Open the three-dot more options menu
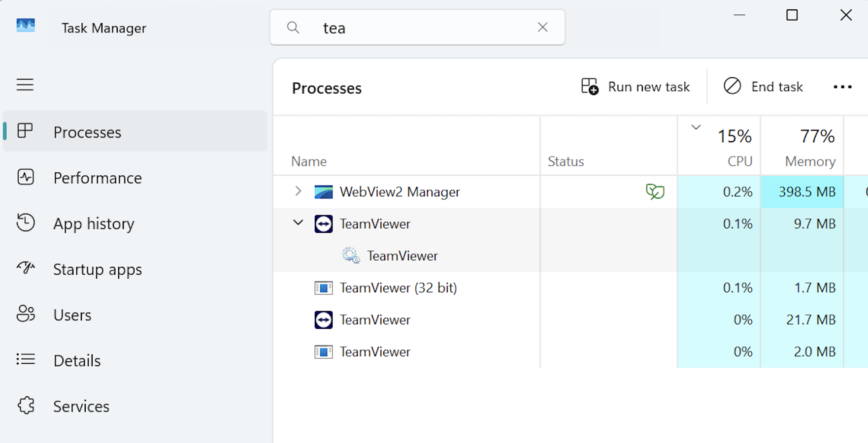The image size is (868, 443). click(x=842, y=87)
